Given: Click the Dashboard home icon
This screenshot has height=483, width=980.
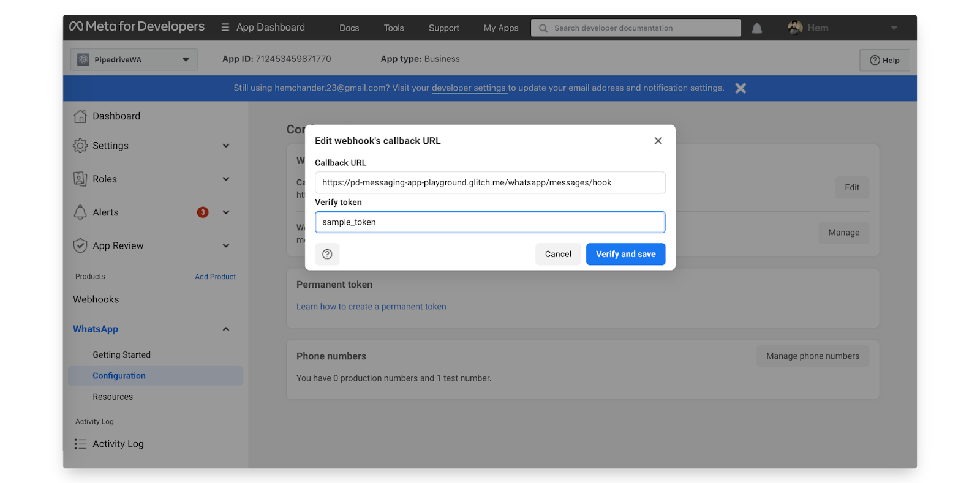Looking at the screenshot, I should pyautogui.click(x=80, y=116).
